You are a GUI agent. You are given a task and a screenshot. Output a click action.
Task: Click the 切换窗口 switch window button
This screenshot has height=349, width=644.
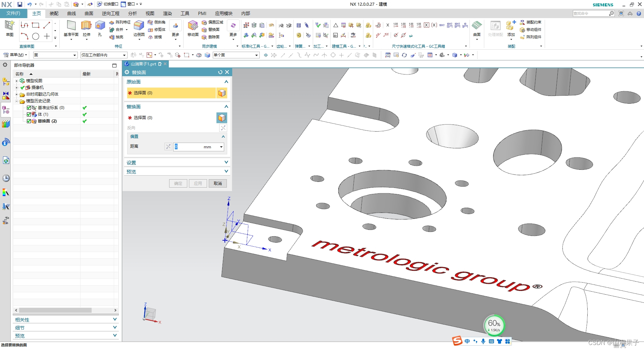pos(108,4)
